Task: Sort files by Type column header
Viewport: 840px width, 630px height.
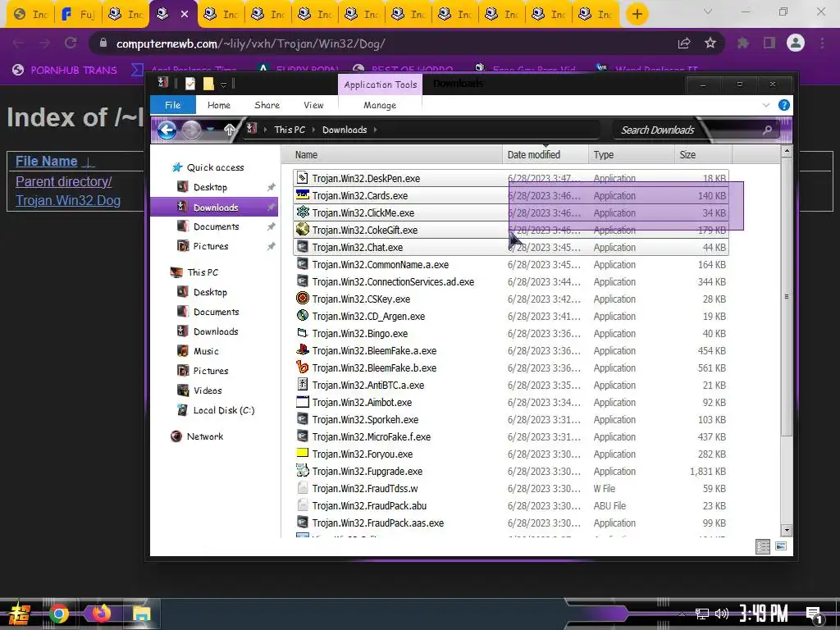Action: (x=631, y=155)
